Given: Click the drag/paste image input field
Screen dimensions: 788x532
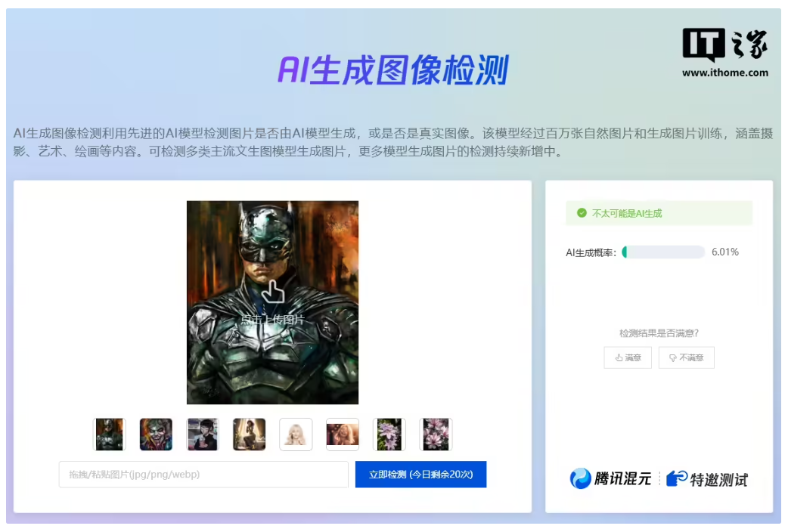Looking at the screenshot, I should point(203,475).
